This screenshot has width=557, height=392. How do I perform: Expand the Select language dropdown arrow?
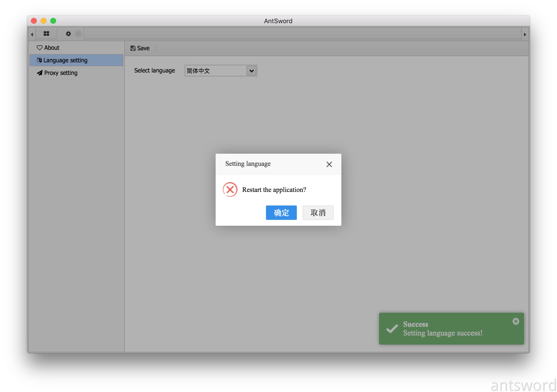pos(251,71)
